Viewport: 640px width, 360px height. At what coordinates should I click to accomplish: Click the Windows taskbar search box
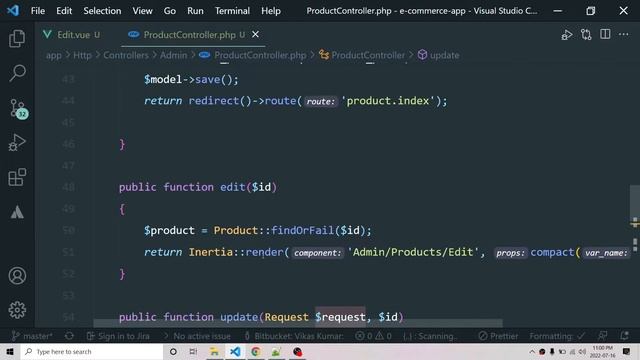[91, 351]
